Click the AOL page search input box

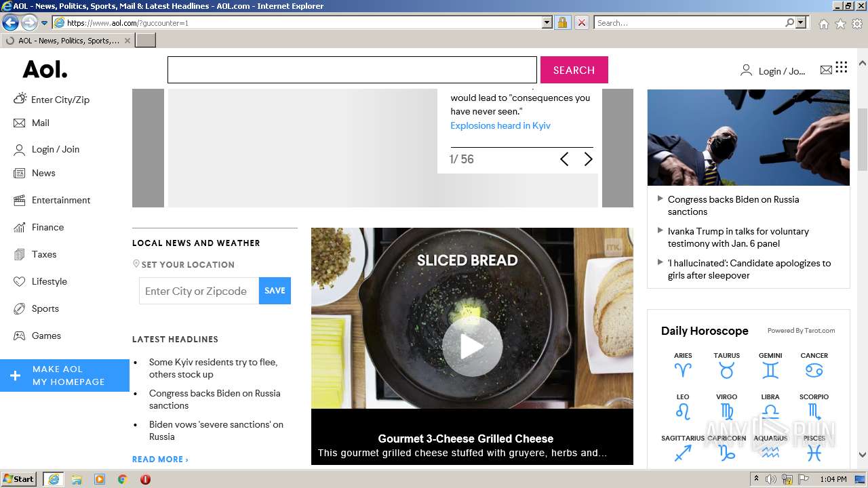coord(352,70)
